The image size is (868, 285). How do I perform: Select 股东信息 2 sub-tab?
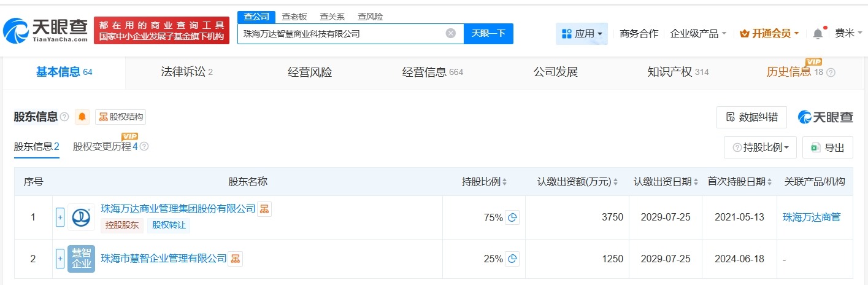tap(36, 147)
